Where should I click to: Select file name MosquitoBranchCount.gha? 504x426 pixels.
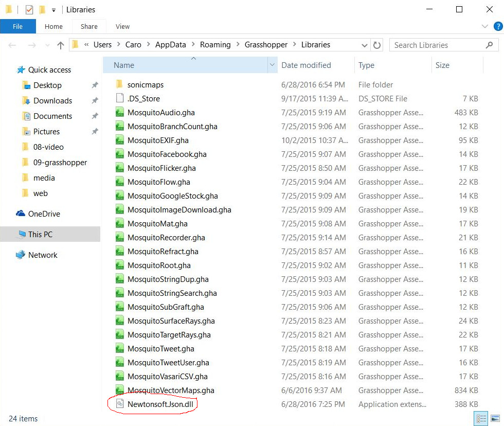click(x=172, y=127)
